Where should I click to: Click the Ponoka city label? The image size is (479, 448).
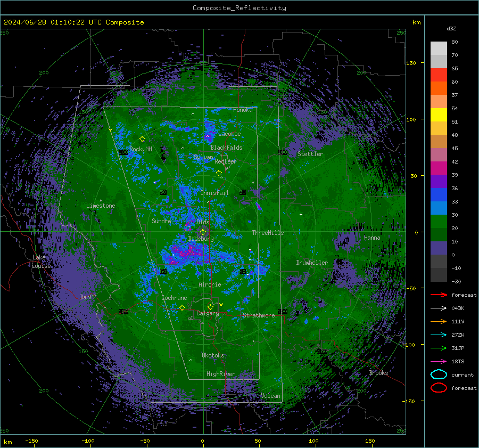point(243,110)
